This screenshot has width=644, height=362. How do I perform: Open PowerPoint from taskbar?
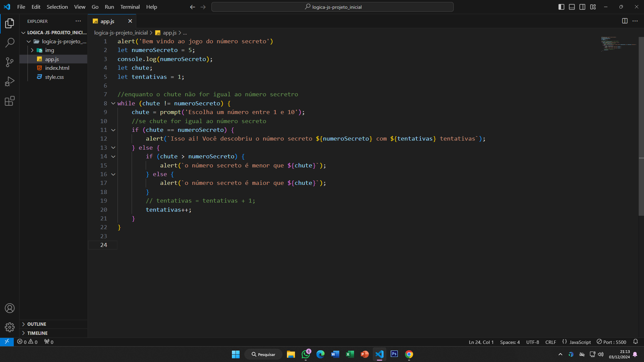365,354
